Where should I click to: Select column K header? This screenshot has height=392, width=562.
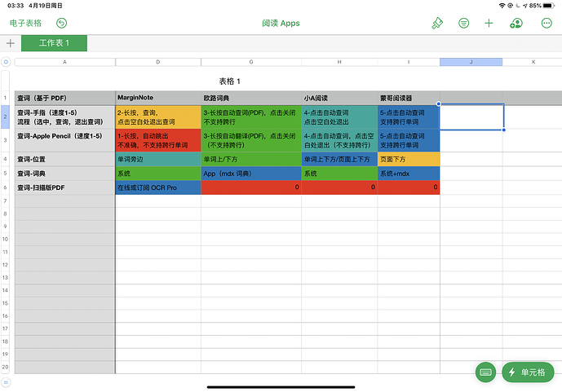533,62
